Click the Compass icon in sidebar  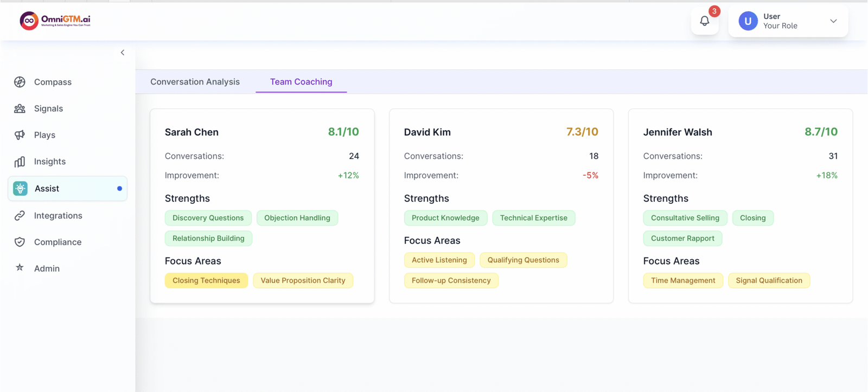pyautogui.click(x=20, y=82)
